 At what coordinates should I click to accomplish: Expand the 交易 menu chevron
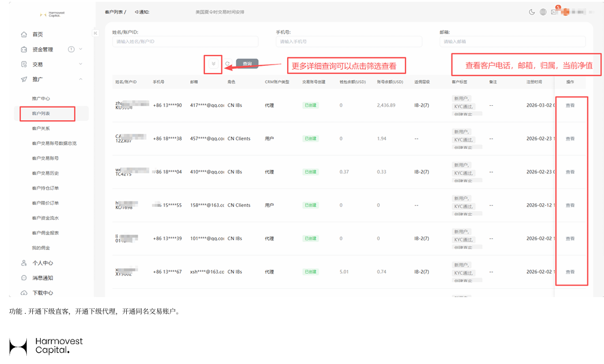(81, 65)
